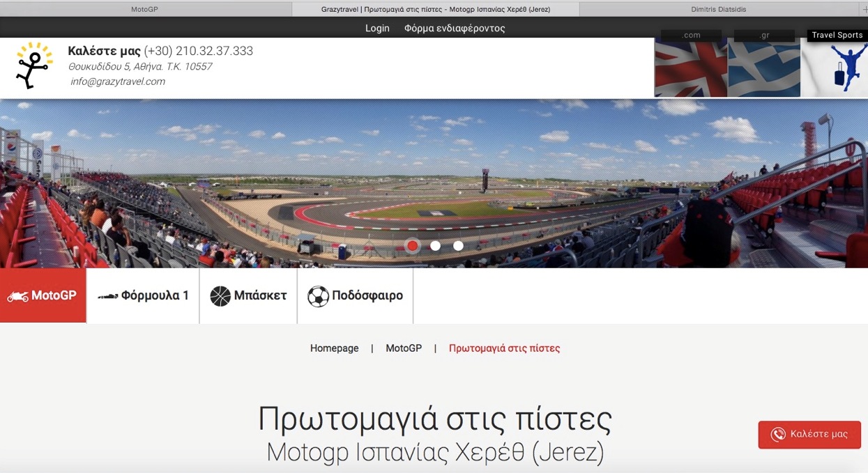Image resolution: width=868 pixels, height=473 pixels.
Task: Select the UK flag .com site
Action: [x=691, y=68]
